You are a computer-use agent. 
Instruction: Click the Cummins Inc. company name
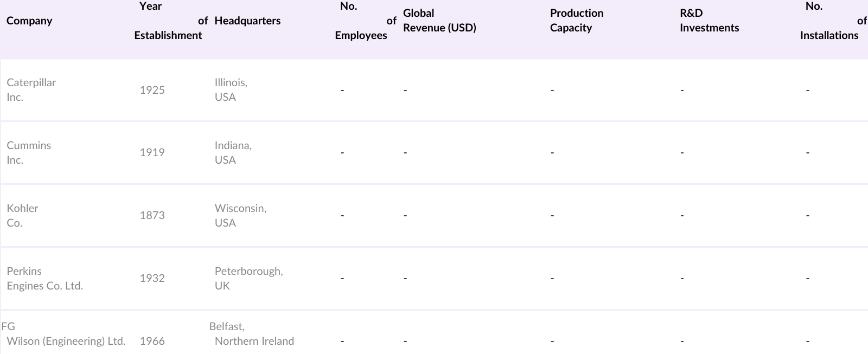pyautogui.click(x=29, y=153)
